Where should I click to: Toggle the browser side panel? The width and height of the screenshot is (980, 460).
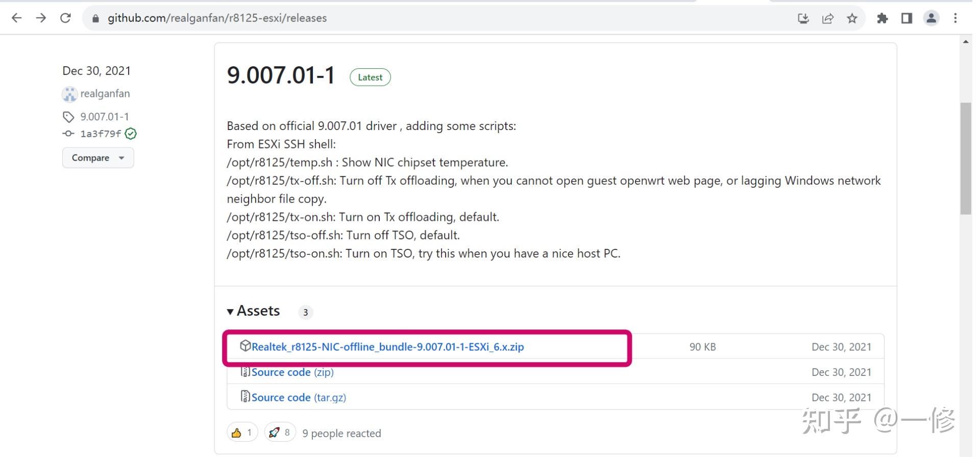[x=907, y=18]
